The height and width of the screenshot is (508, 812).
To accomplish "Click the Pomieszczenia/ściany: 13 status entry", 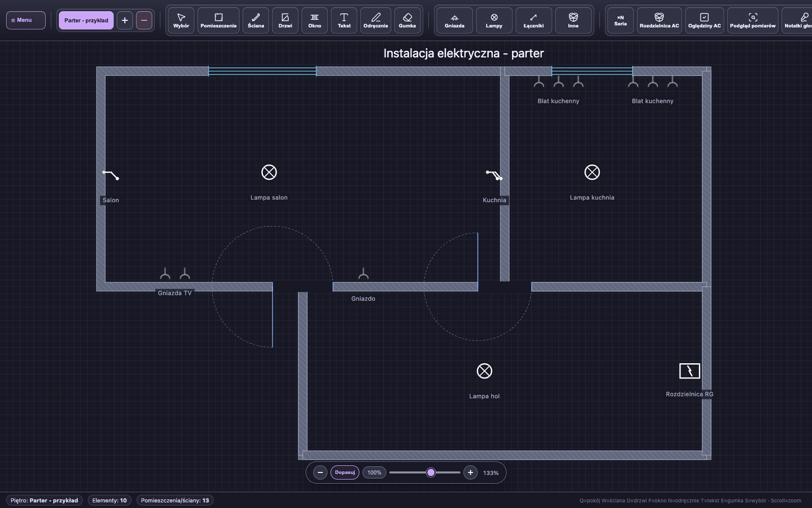I will pos(175,500).
